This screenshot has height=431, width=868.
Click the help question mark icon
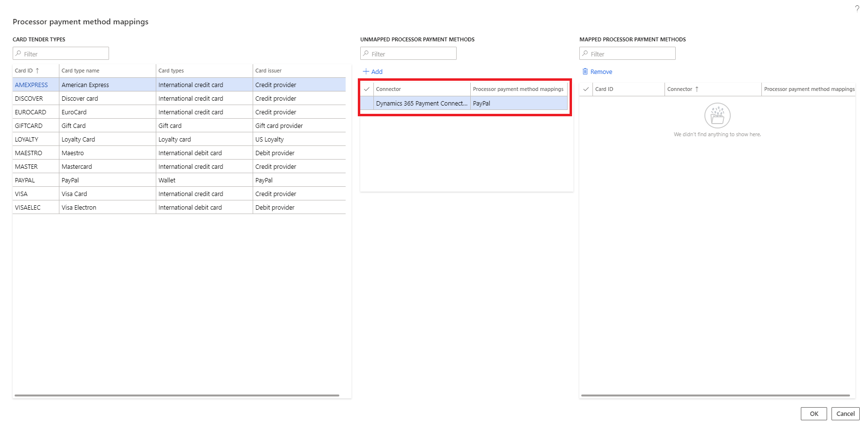click(x=857, y=9)
